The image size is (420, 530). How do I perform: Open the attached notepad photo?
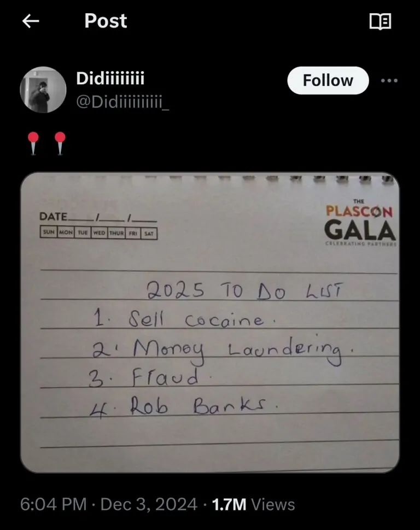[210, 323]
